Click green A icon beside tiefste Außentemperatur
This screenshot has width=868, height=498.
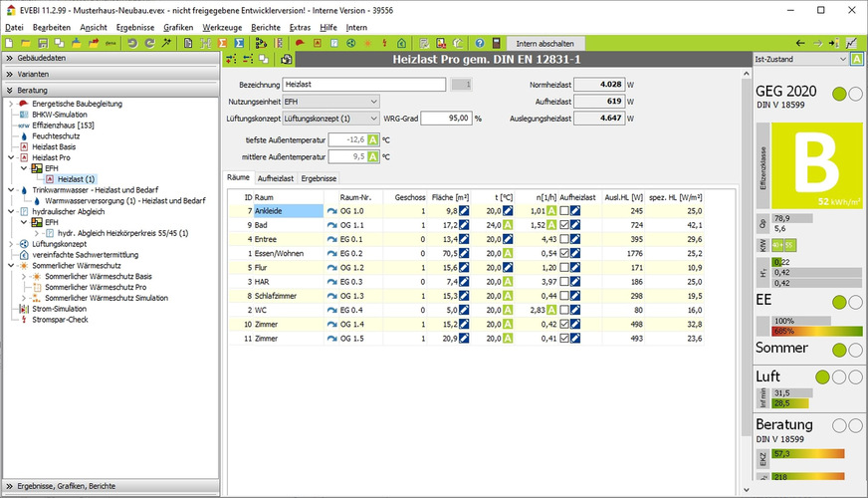[373, 140]
